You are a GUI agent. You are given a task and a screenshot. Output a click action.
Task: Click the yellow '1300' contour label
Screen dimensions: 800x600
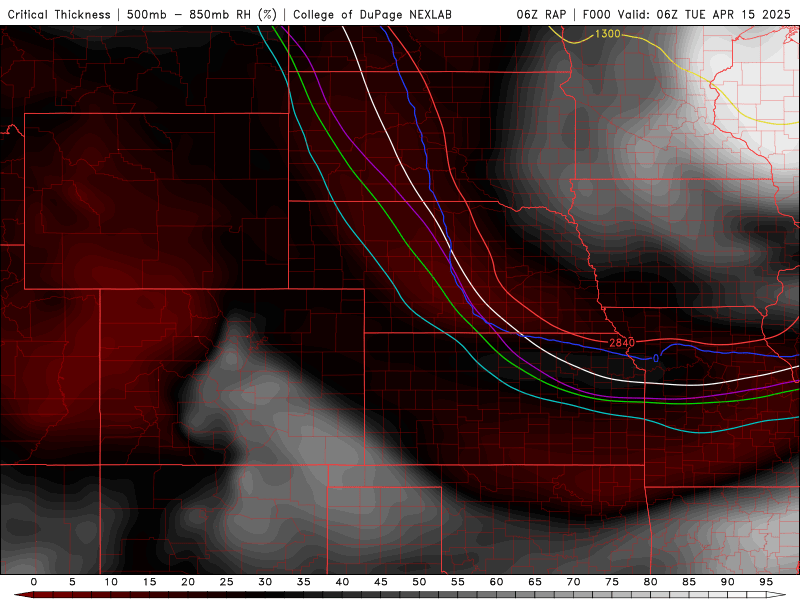coord(608,34)
